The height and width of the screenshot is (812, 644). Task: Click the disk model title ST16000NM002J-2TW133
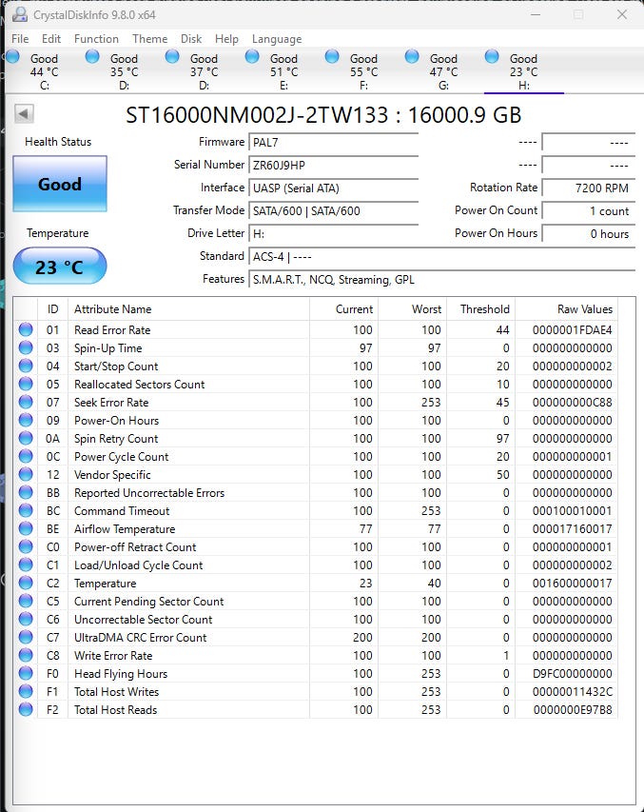point(257,115)
